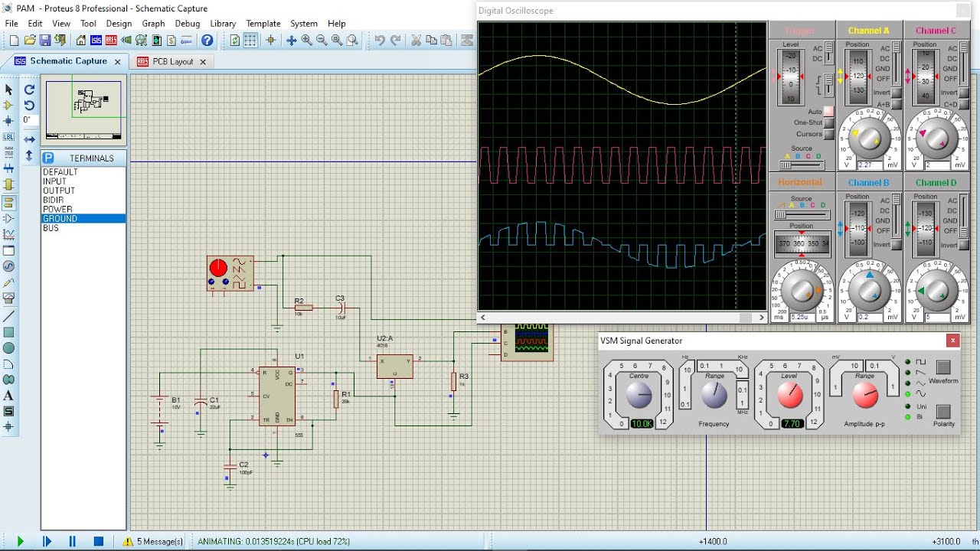Undo last action in toolbar
Screen dimensions: 980x551
[x=379, y=41]
